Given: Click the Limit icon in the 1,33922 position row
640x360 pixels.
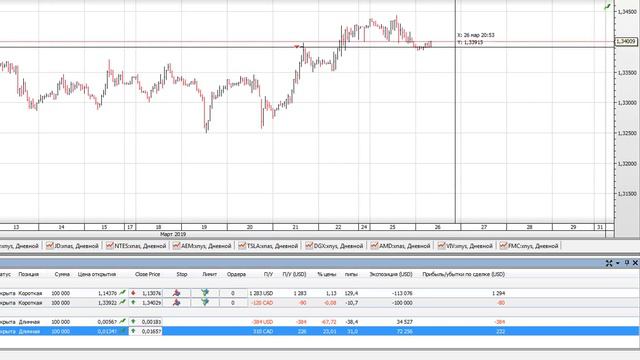Looking at the screenshot, I should [205, 303].
